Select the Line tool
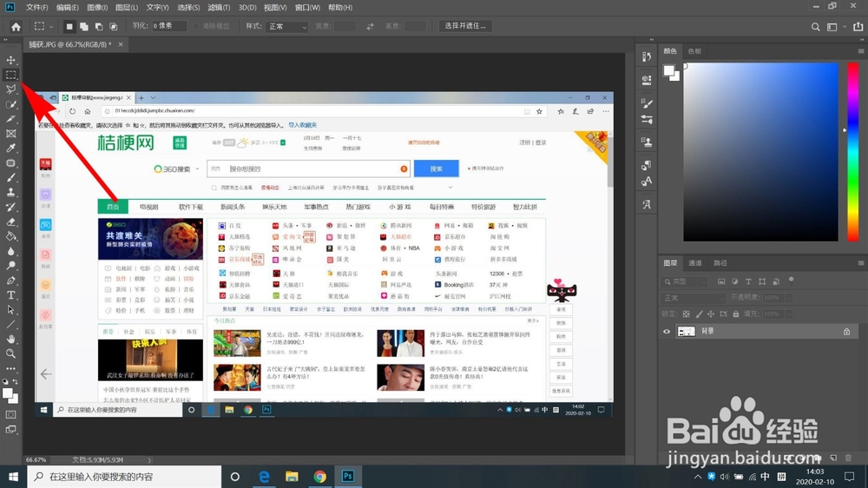The image size is (868, 488). click(x=10, y=325)
